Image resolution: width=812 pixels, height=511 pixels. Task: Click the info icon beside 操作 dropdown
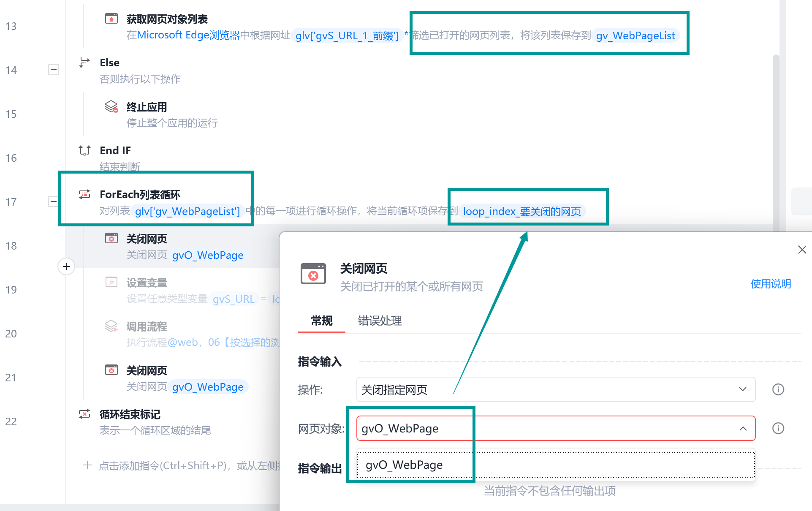point(778,389)
